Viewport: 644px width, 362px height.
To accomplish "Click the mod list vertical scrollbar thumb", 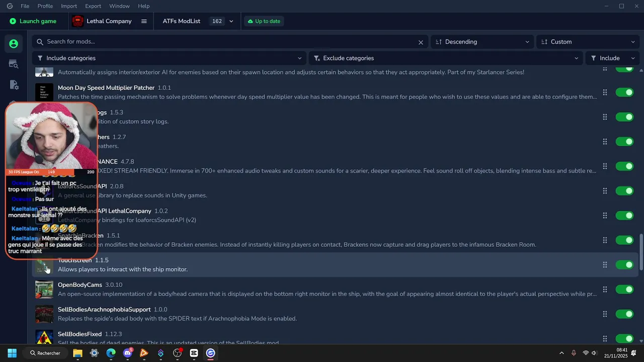I will pos(641,251).
